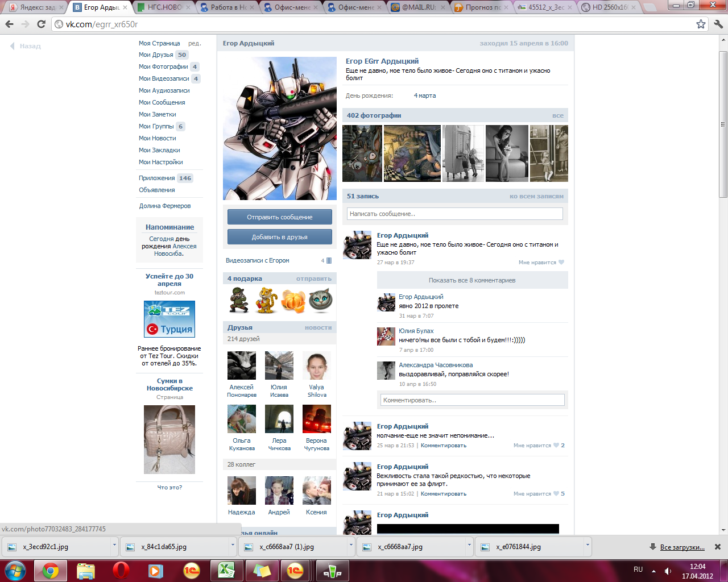Viewport: 728px width, 582px height.
Task: Open the dropdown arrow for x_c6668aa7.jpg
Action: [469, 546]
